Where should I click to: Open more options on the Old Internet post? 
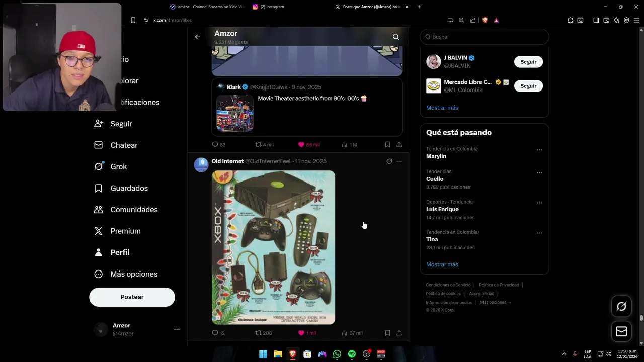pos(399,161)
